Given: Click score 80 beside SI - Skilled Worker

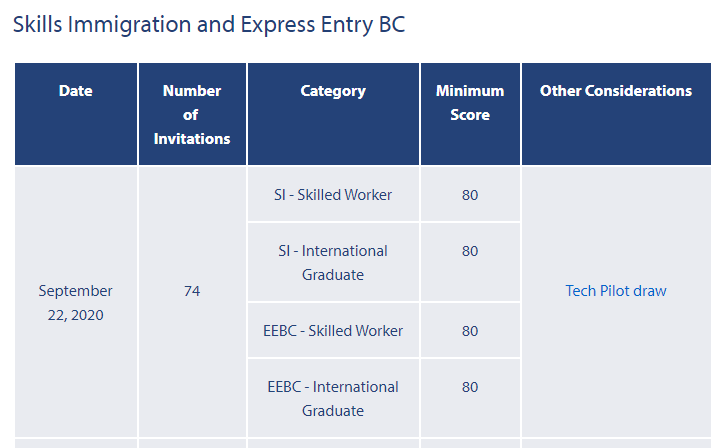Looking at the screenshot, I should (470, 195).
